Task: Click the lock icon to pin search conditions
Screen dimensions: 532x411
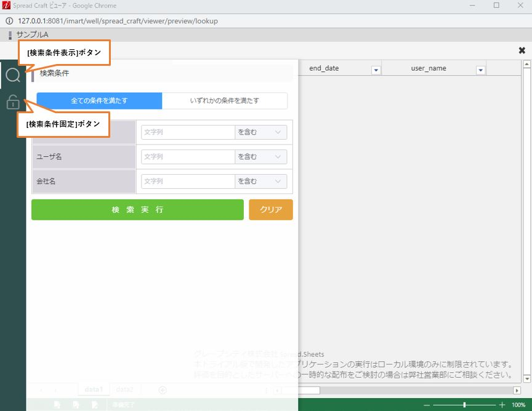Action: tap(13, 102)
